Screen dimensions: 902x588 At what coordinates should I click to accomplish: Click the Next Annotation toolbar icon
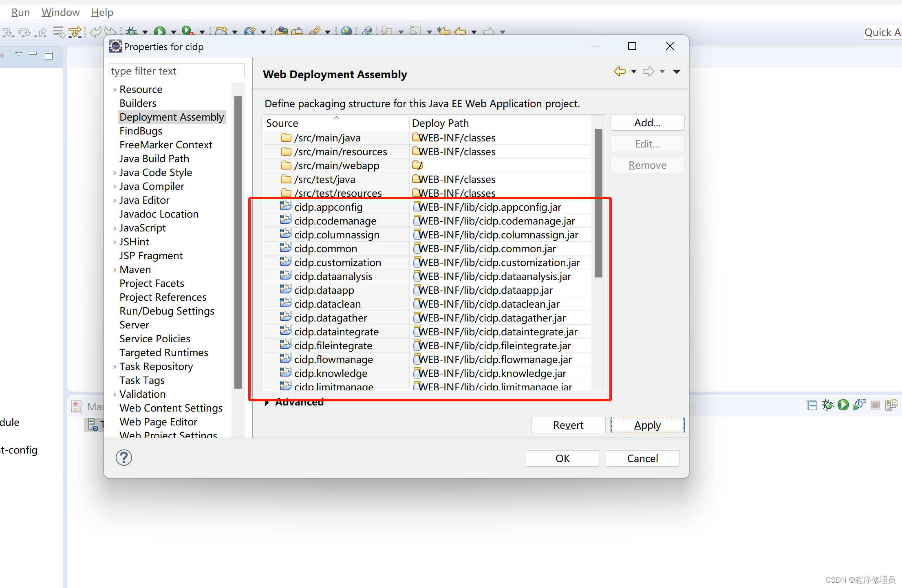tap(387, 31)
